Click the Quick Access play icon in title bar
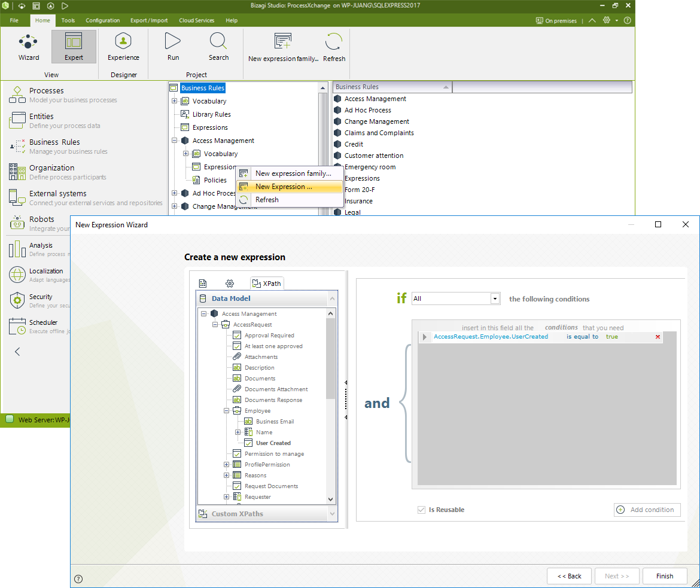 pos(65,6)
